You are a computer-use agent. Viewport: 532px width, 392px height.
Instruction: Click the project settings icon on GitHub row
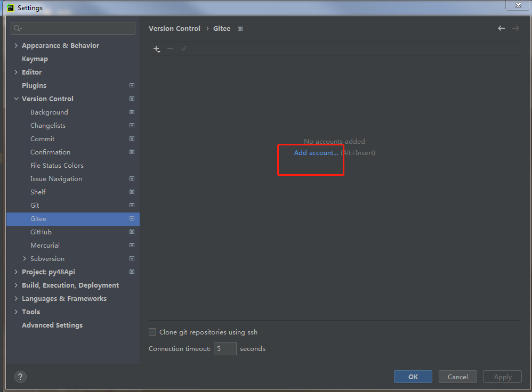coord(132,232)
